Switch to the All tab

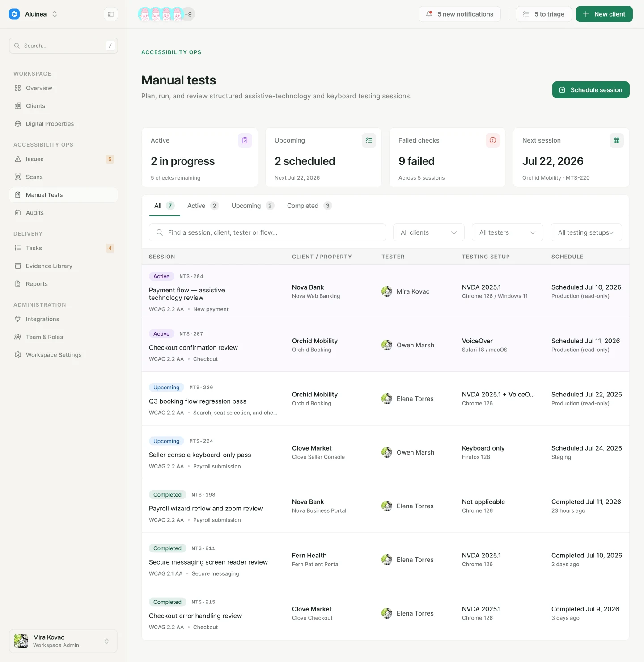(x=164, y=206)
